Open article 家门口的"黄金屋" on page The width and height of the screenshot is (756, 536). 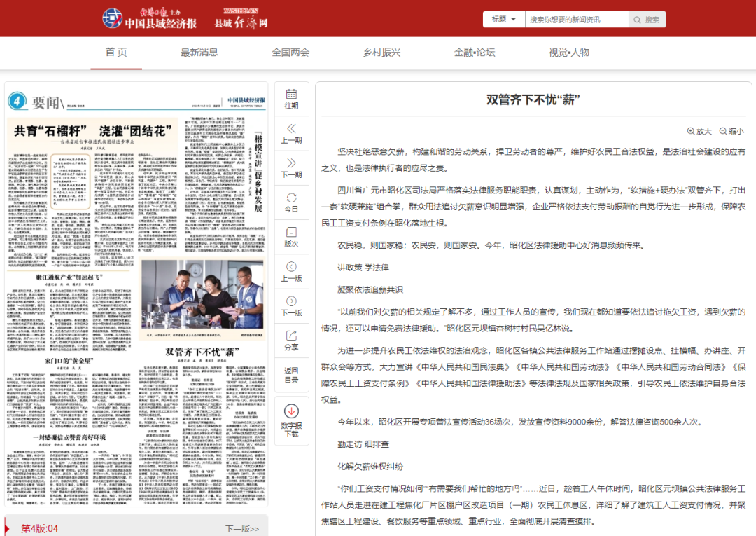pyautogui.click(x=69, y=360)
